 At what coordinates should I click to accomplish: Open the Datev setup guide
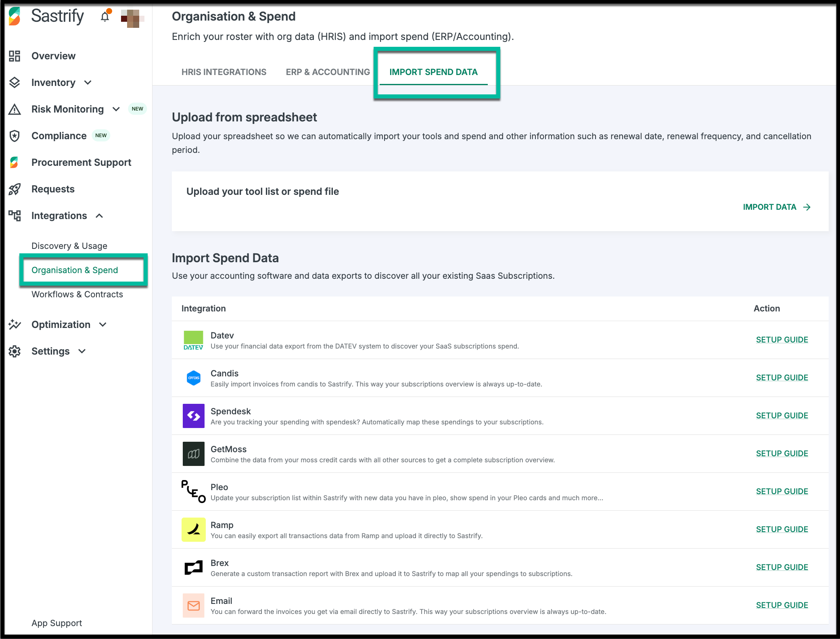[782, 340]
